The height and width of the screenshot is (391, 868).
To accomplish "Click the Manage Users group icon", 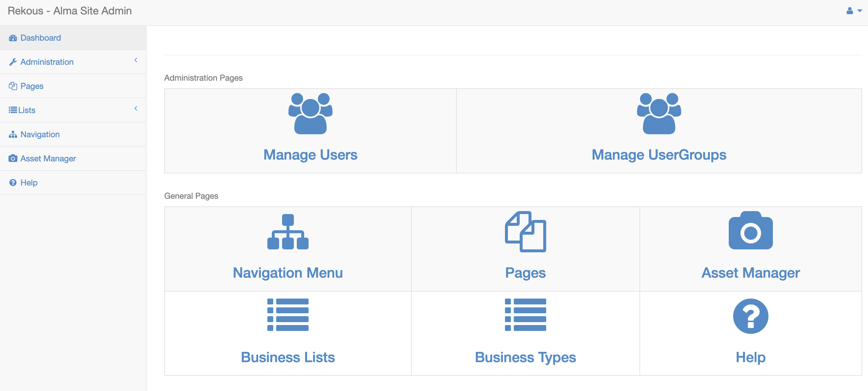I will (310, 115).
